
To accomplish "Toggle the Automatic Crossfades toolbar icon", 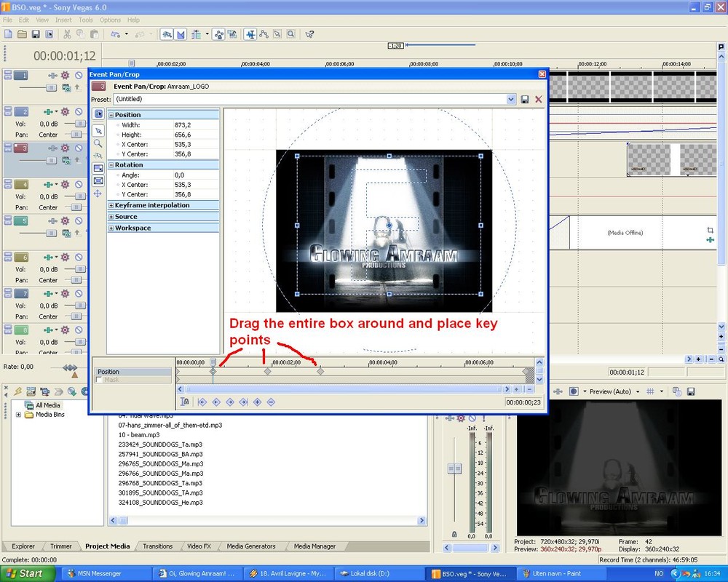I will pos(181,34).
